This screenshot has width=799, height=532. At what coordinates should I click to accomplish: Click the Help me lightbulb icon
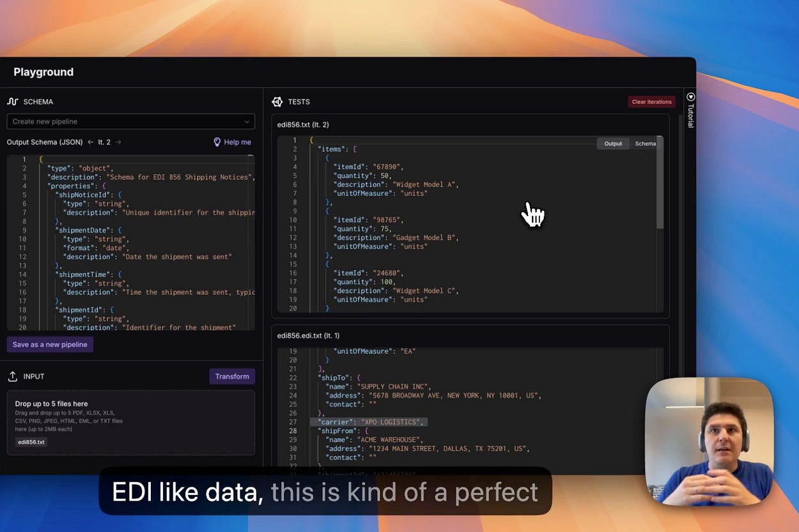tap(218, 142)
